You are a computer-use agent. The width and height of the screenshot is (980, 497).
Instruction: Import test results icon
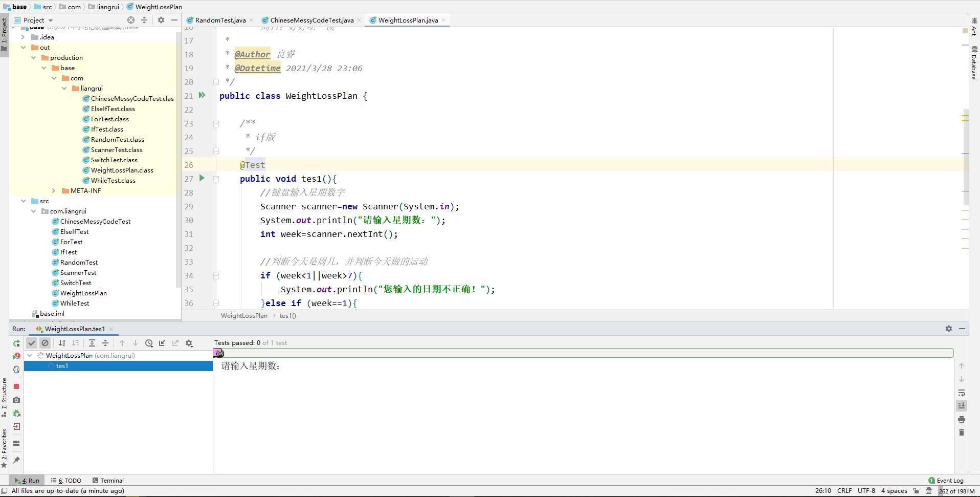coord(162,343)
